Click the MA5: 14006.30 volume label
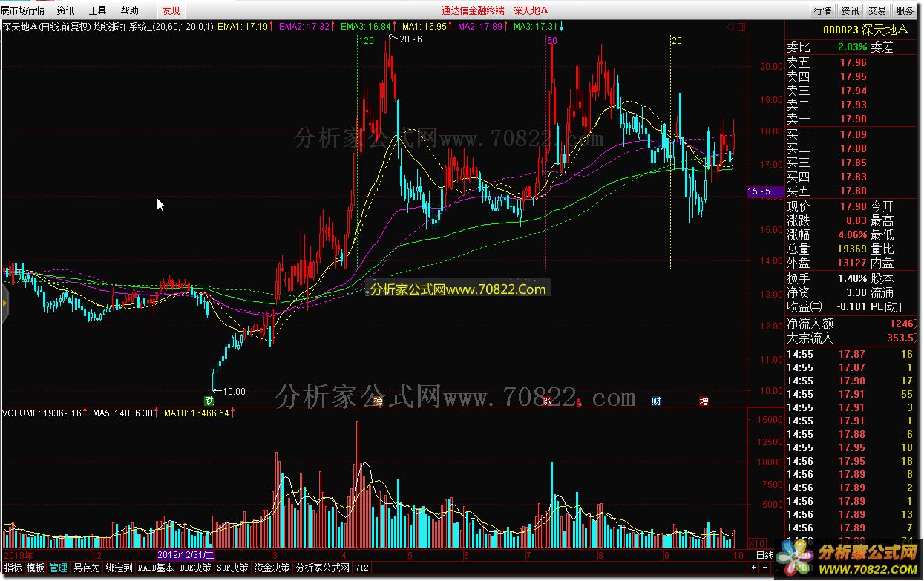The image size is (924, 581). (123, 413)
